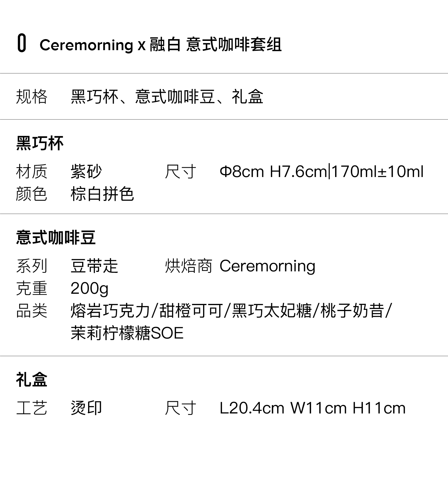Image resolution: width=448 pixels, height=486 pixels.
Task: Click the roaster name Ceremorning
Action: pos(267,266)
